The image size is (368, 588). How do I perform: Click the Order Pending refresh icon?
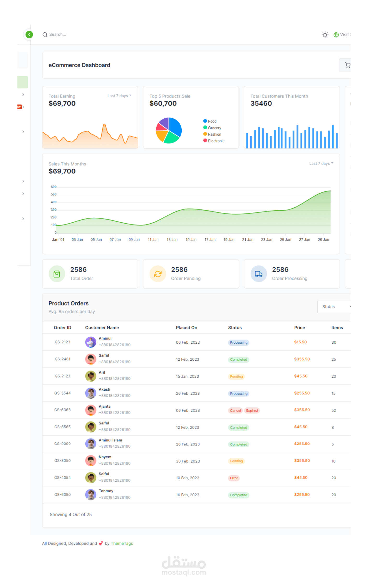tap(158, 274)
